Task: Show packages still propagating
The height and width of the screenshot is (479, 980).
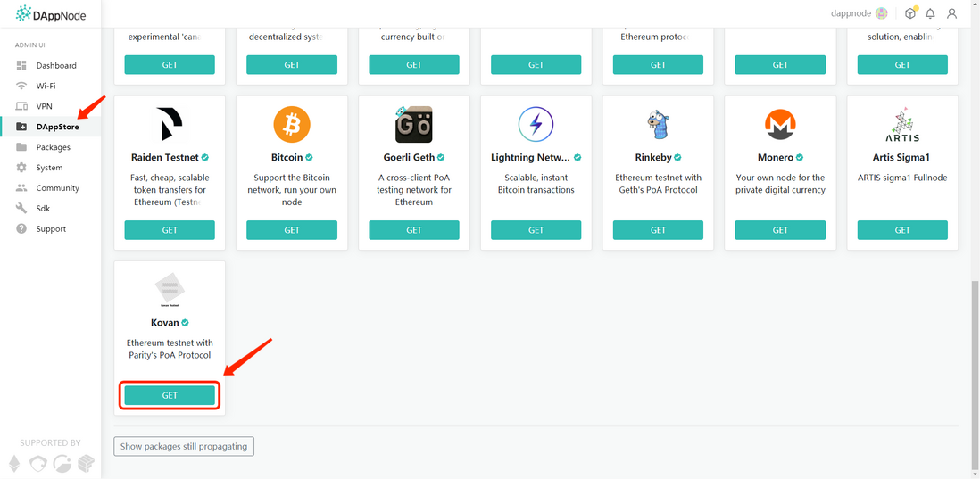Action: [184, 447]
